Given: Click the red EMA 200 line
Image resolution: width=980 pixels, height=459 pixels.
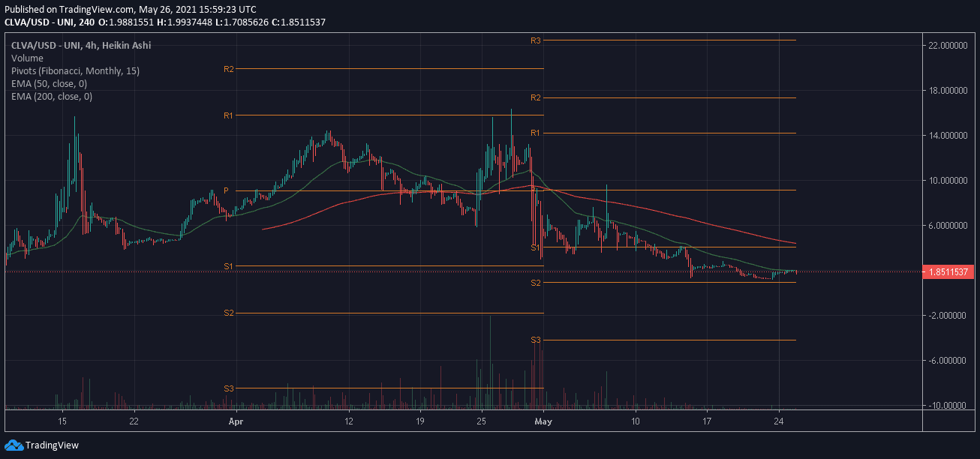Looking at the screenshot, I should pos(675,216).
